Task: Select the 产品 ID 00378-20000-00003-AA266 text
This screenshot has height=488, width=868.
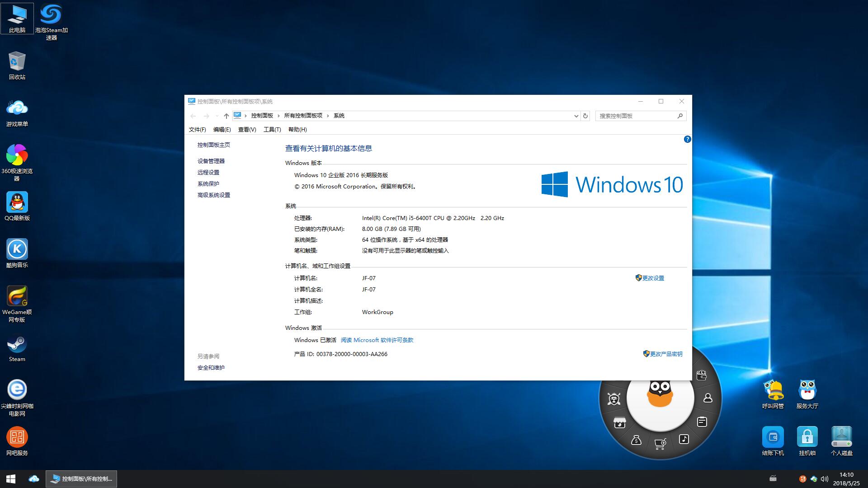Action: tap(341, 354)
